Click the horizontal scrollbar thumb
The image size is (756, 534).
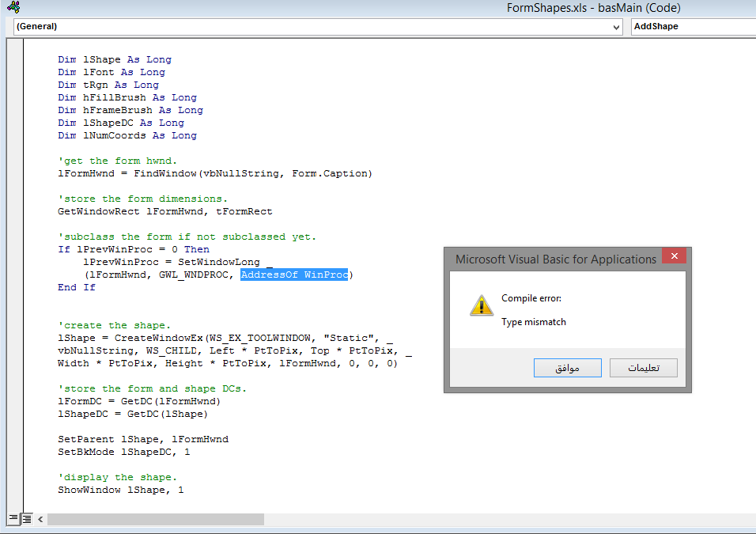coord(156,519)
